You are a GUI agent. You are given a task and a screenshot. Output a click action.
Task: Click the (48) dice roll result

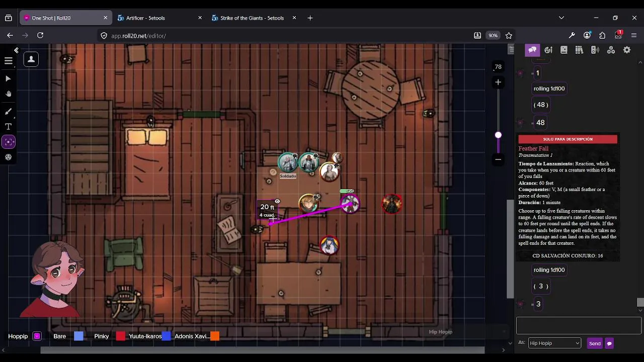541,105
